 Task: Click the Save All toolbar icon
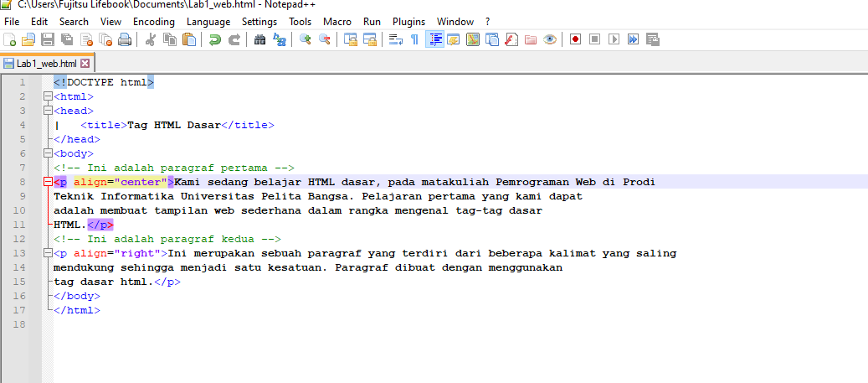(x=68, y=39)
